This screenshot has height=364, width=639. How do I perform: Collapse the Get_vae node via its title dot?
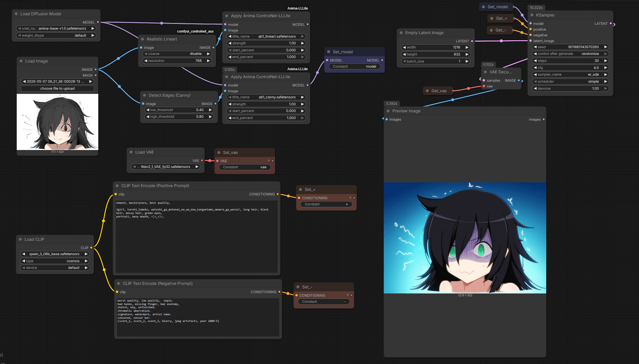[x=427, y=91]
